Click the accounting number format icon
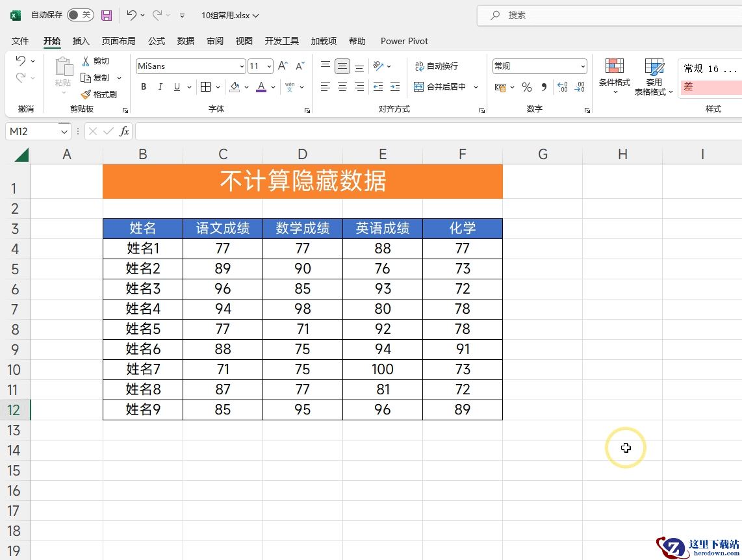 point(500,87)
